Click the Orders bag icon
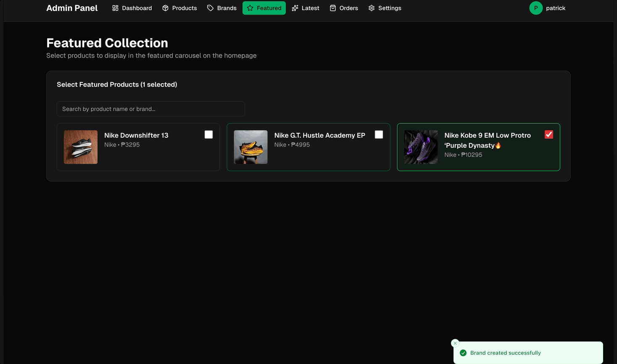Image resolution: width=617 pixels, height=364 pixels. (333, 8)
